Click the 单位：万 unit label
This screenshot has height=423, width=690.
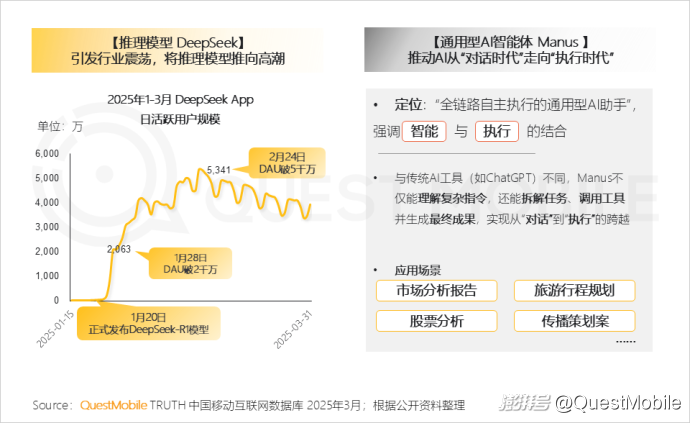click(x=60, y=127)
